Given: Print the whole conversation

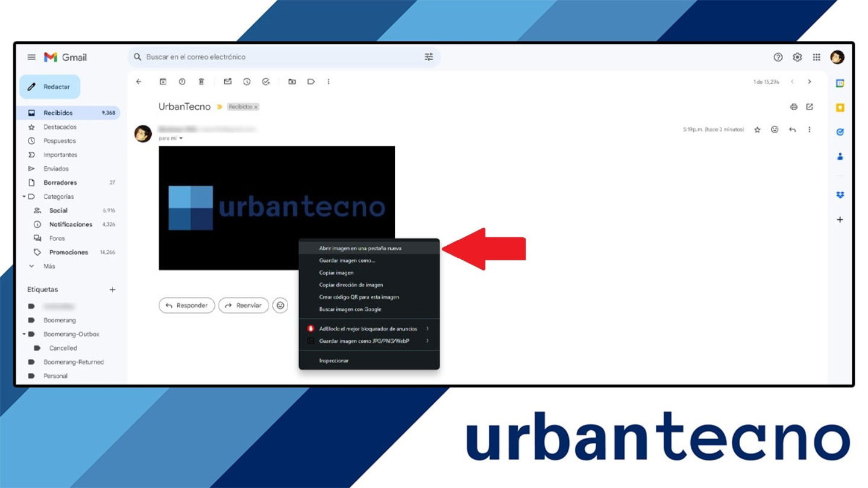Looking at the screenshot, I should (793, 107).
